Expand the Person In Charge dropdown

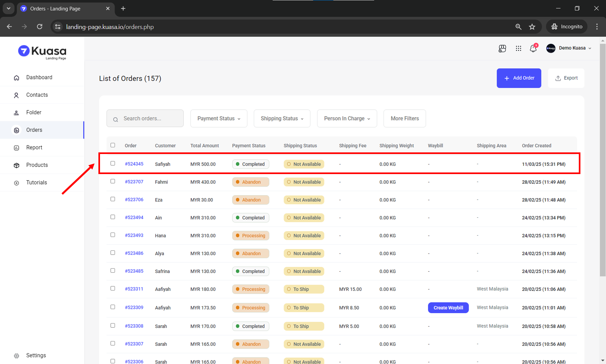click(x=347, y=118)
